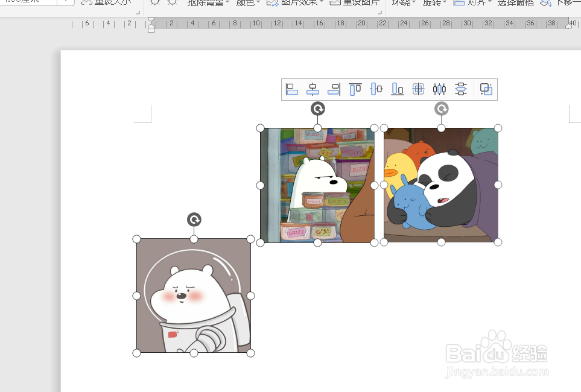Click right-middle handle of astronaut picture
The image size is (581, 392).
tap(250, 296)
